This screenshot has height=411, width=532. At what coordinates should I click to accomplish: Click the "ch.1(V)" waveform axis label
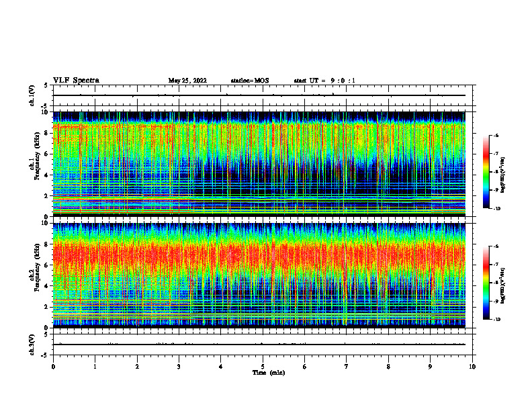[x=32, y=95]
